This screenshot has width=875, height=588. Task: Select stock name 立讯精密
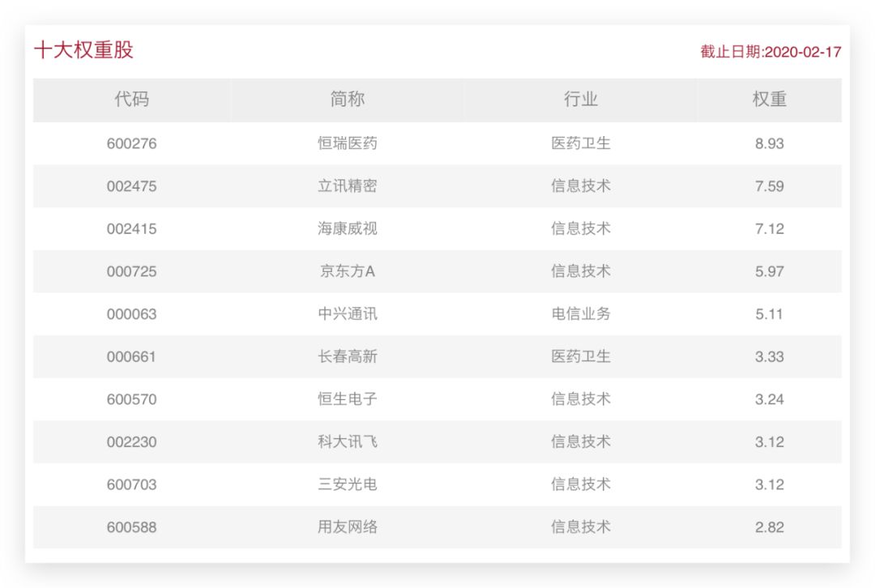tap(347, 185)
